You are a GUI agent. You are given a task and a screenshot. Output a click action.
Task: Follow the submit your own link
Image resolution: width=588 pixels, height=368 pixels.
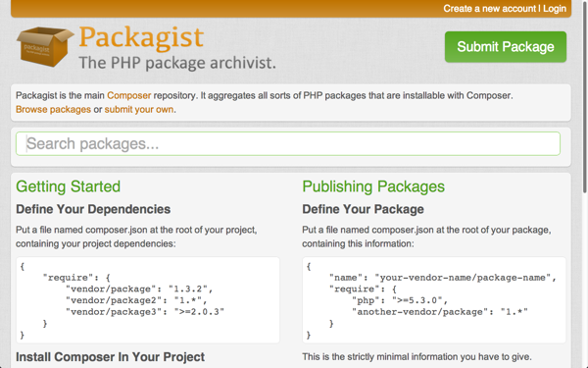coord(139,109)
